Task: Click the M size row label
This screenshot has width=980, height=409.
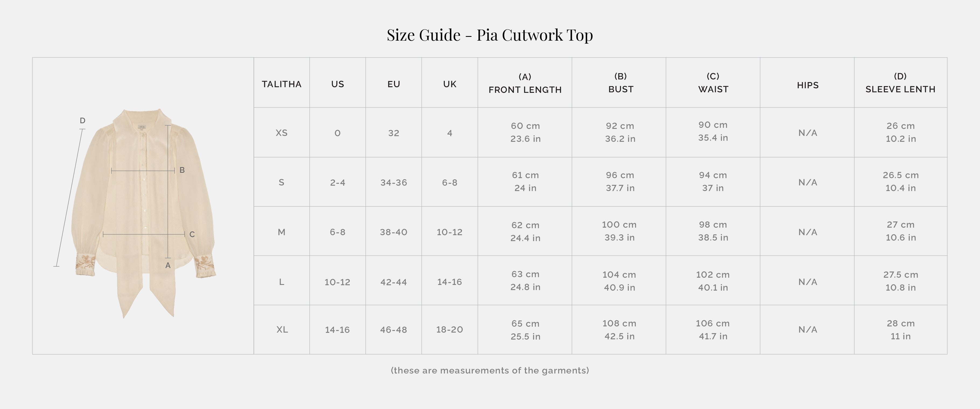Action: coord(281,232)
